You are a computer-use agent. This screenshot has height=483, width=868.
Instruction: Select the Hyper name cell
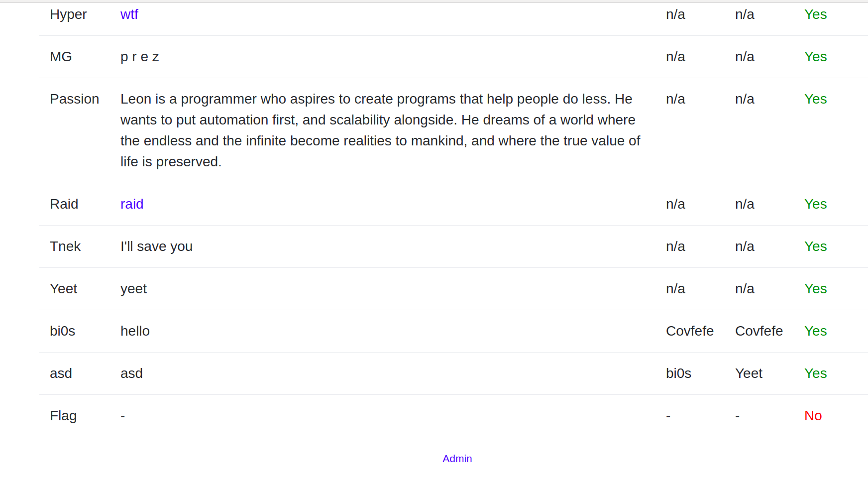(x=68, y=14)
